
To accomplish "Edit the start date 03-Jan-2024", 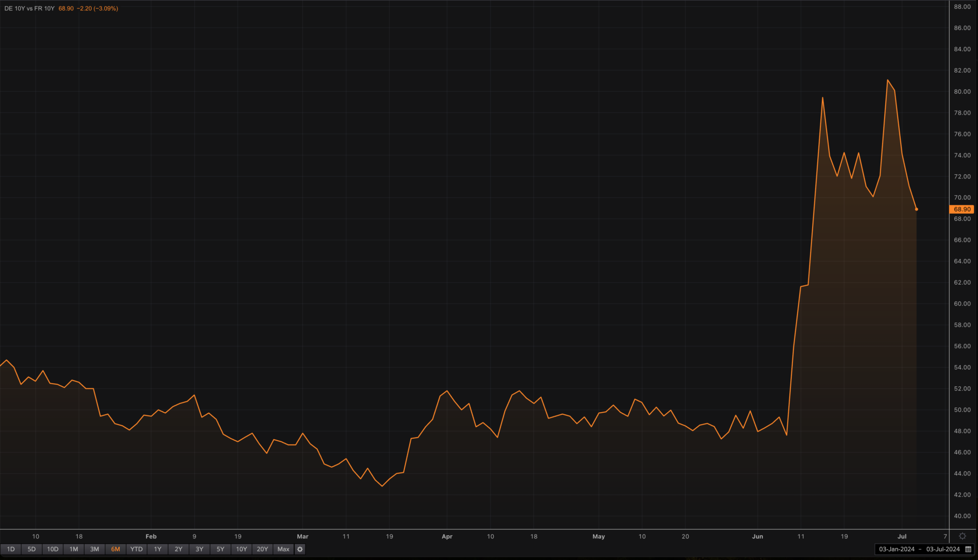I will (897, 549).
